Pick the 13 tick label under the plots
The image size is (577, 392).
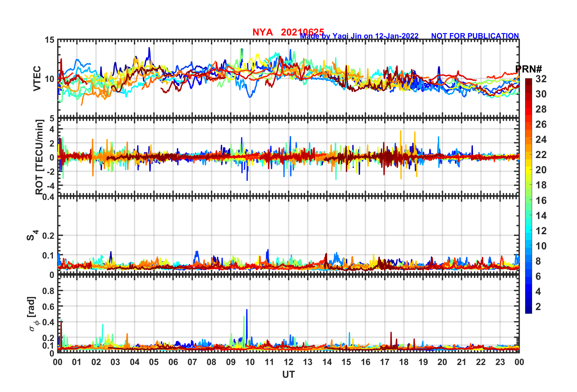click(308, 362)
